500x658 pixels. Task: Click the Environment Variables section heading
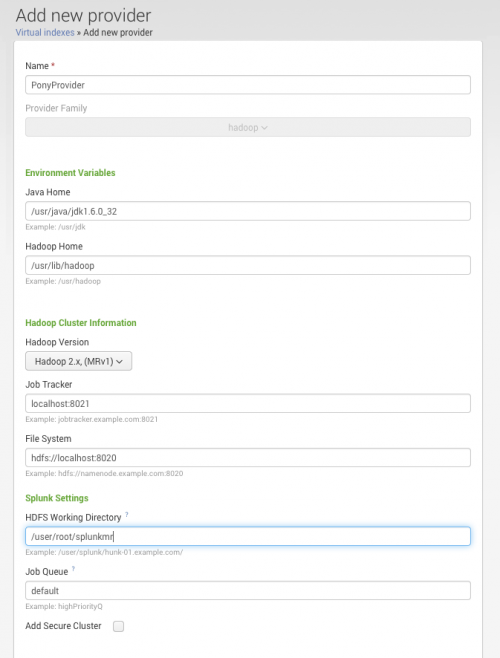coord(70,172)
